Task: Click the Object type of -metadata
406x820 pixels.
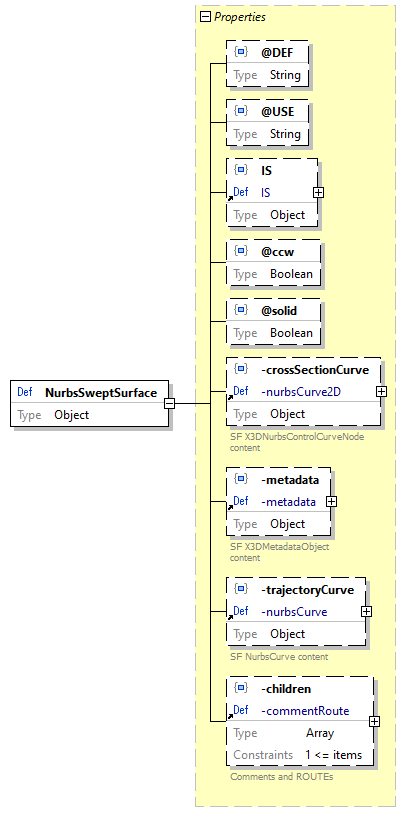Action: click(287, 524)
